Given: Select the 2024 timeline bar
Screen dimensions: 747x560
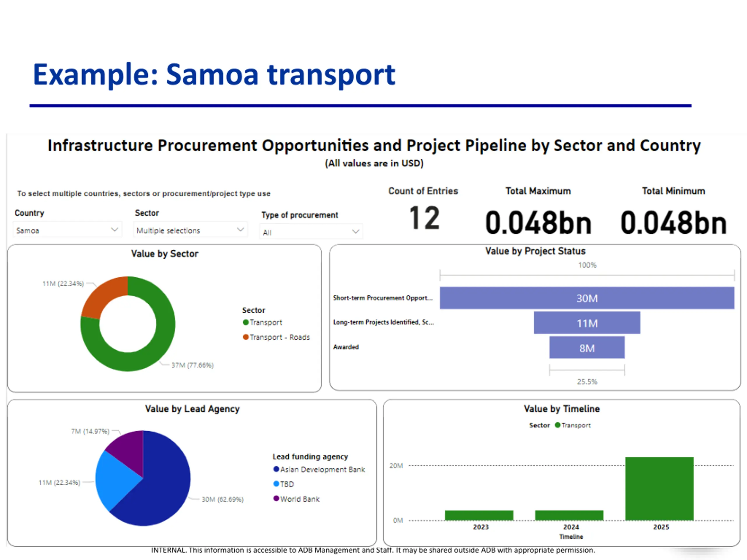Looking at the screenshot, I should 569,515.
